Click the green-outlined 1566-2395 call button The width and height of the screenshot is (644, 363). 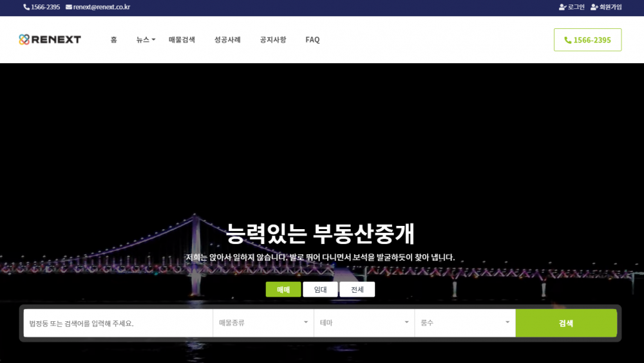(x=588, y=40)
